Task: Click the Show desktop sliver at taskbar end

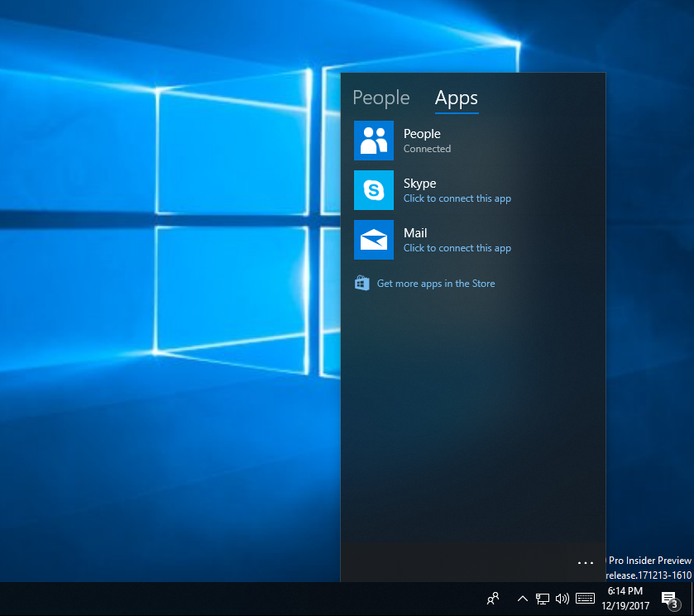Action: click(692, 599)
